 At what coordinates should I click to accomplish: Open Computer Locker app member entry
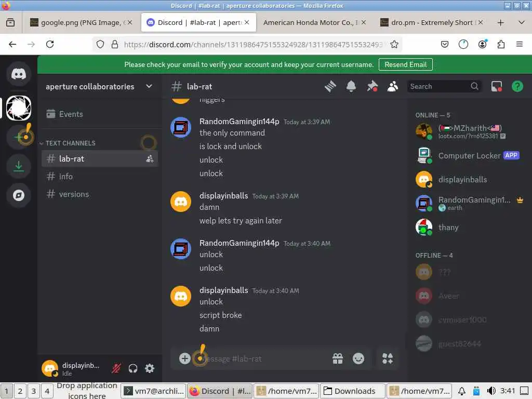[x=470, y=155]
